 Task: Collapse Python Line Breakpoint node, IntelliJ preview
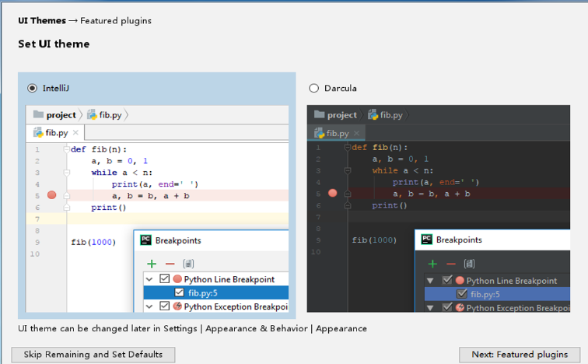pyautogui.click(x=149, y=279)
